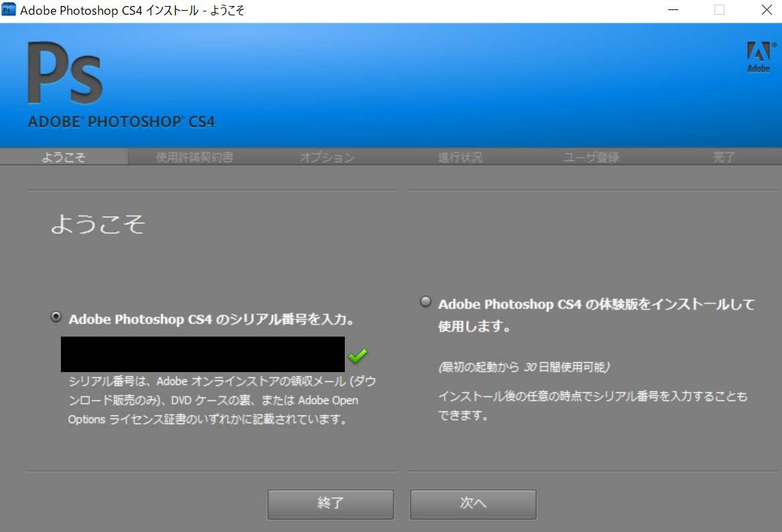Open the ようこそ step tab
782x532 pixels.
[64, 157]
